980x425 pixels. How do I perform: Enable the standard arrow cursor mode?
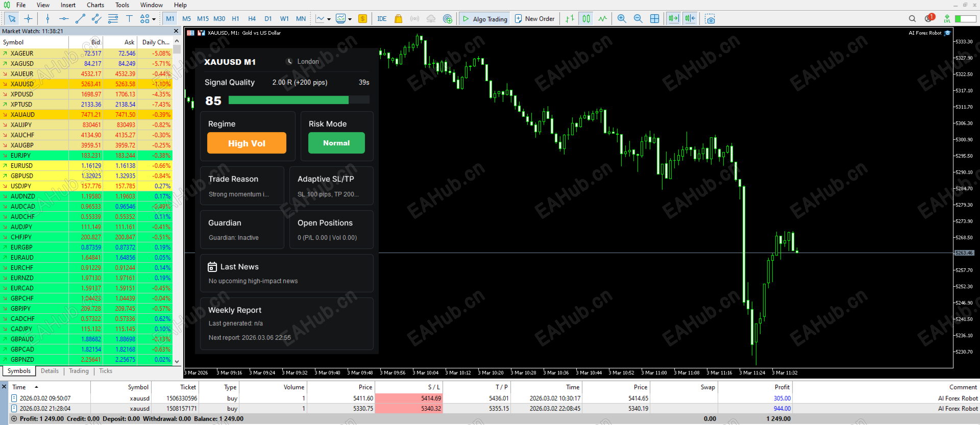point(12,19)
